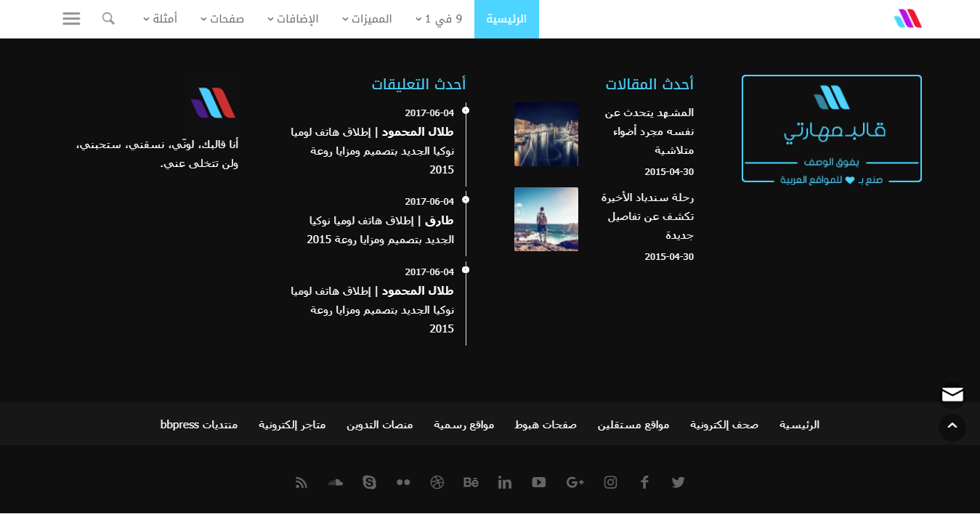Viewport: 980px width, 514px height.
Task: Click the RSS feed icon
Action: [301, 482]
